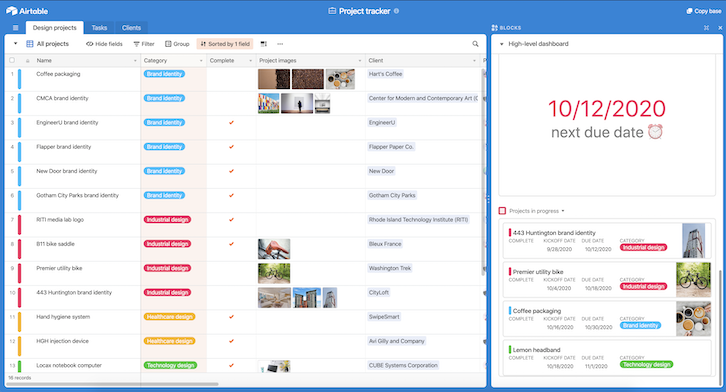Switch to the Clients tab

click(131, 28)
